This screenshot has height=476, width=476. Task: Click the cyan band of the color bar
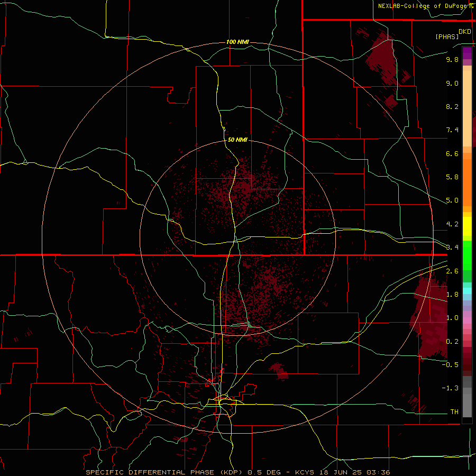click(467, 291)
